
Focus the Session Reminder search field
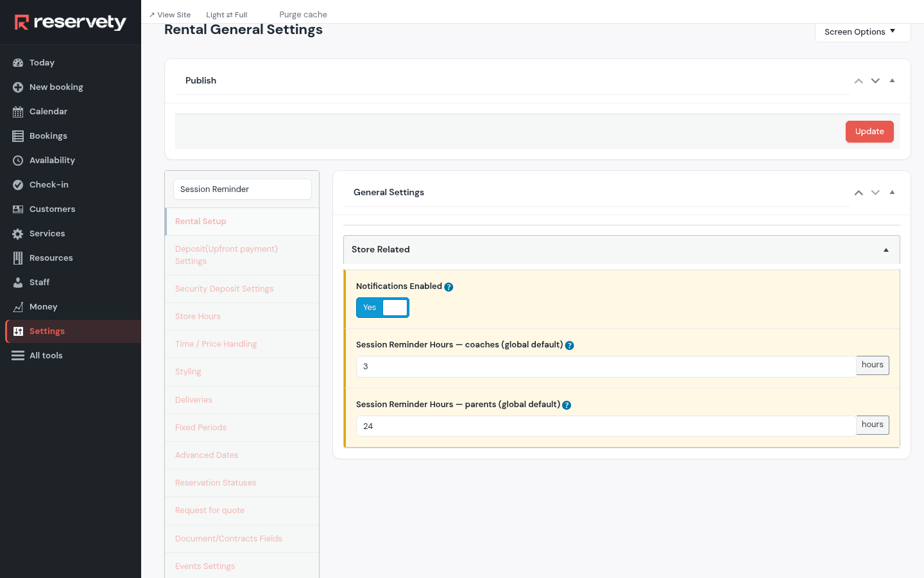point(243,189)
